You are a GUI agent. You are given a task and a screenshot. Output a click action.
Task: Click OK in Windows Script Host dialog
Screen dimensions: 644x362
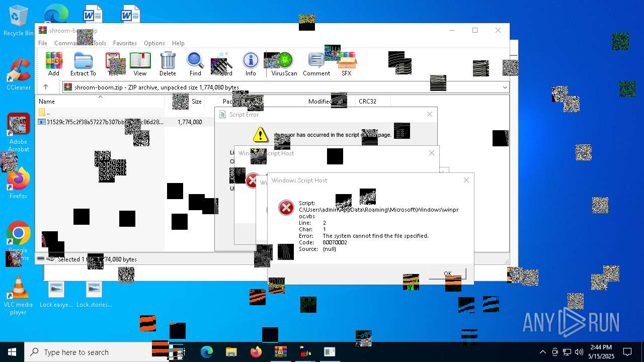tap(447, 274)
